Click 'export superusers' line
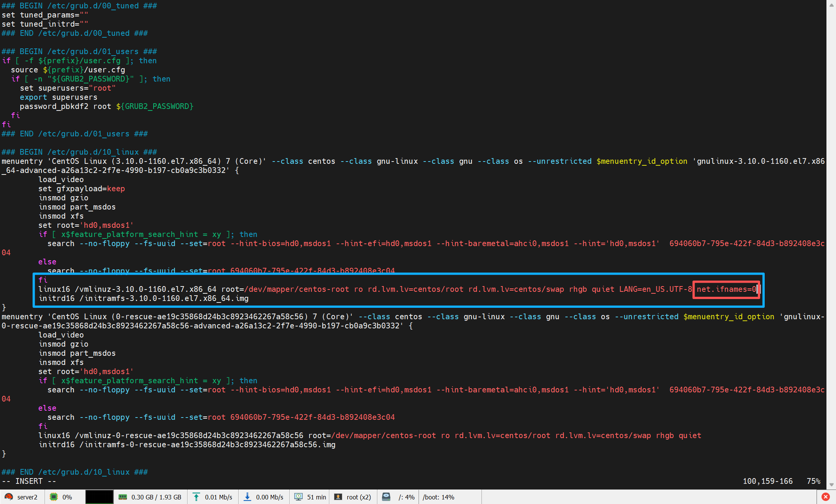Screen dimensions: 836x504 point(59,97)
